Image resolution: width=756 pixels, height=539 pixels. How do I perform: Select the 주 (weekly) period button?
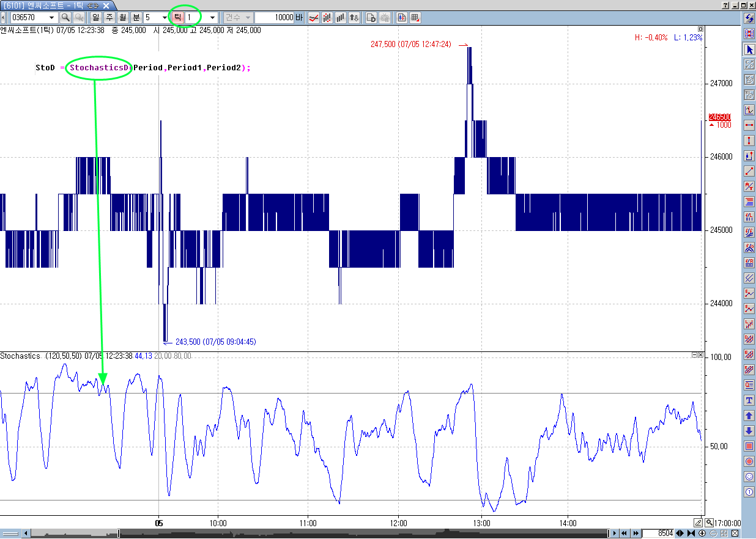pyautogui.click(x=109, y=18)
